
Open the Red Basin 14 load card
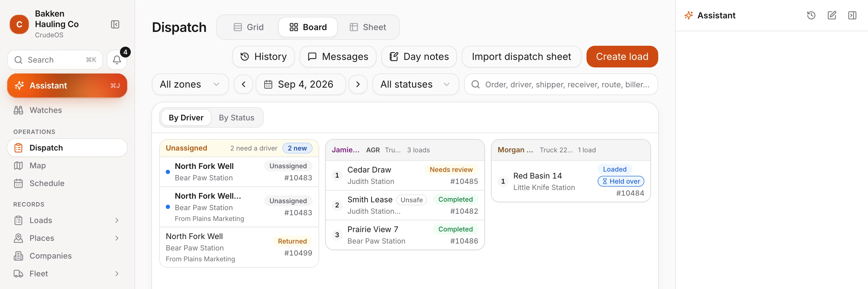[x=571, y=181]
